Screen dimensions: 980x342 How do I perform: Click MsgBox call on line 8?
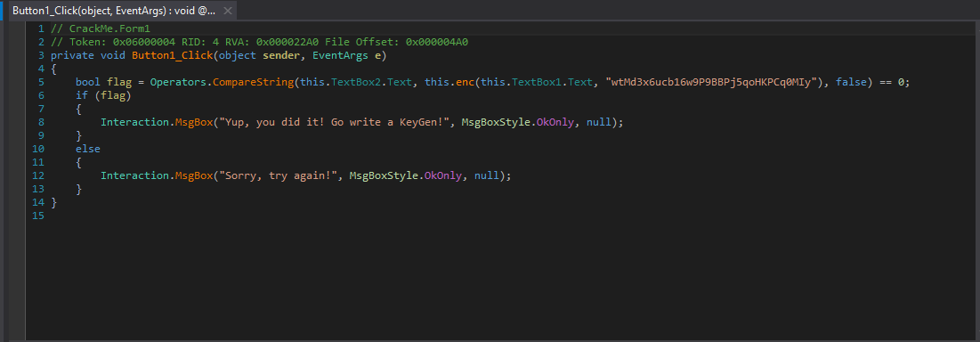[x=194, y=123]
